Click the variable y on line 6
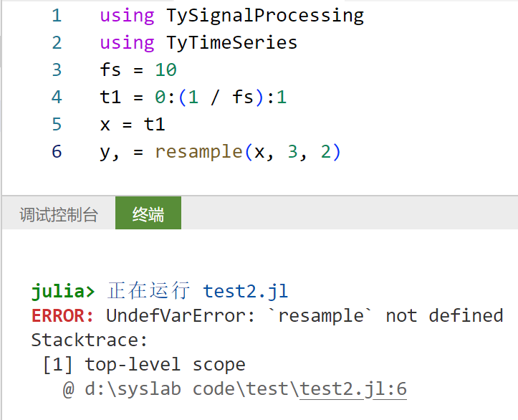This screenshot has height=420, width=518. pyautogui.click(x=105, y=151)
